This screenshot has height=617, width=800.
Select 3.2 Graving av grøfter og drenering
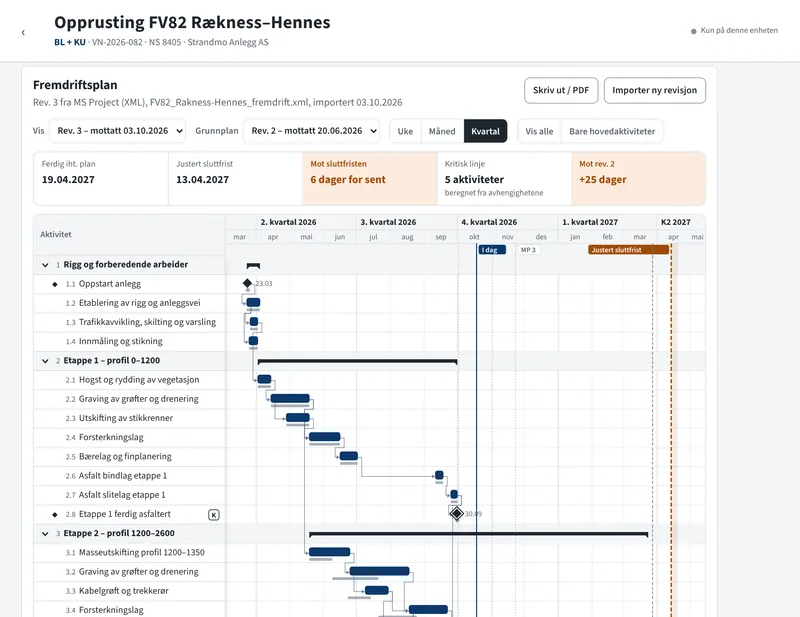[x=130, y=572]
